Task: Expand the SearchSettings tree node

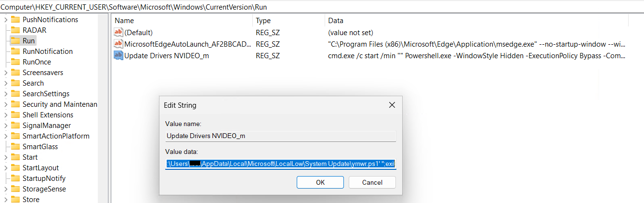Action: [5, 94]
